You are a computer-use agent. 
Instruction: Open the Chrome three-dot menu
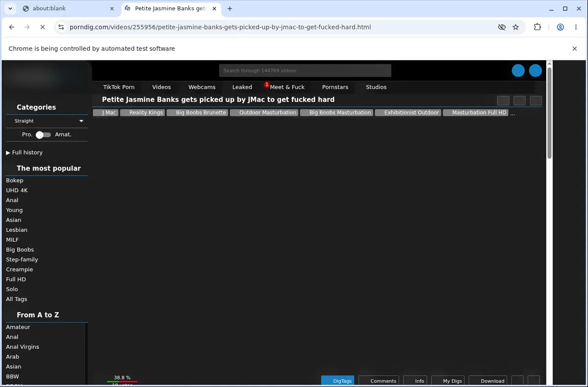pos(576,27)
